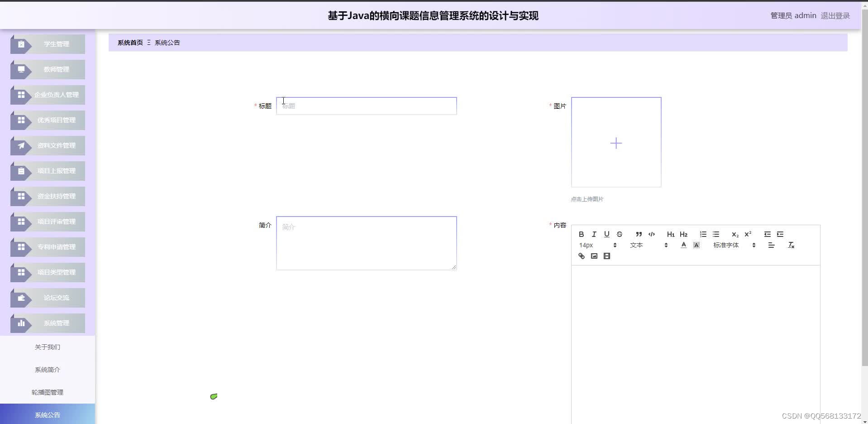Screen dimensions: 868x424
Task: Log out via 退出登录
Action: [835, 16]
